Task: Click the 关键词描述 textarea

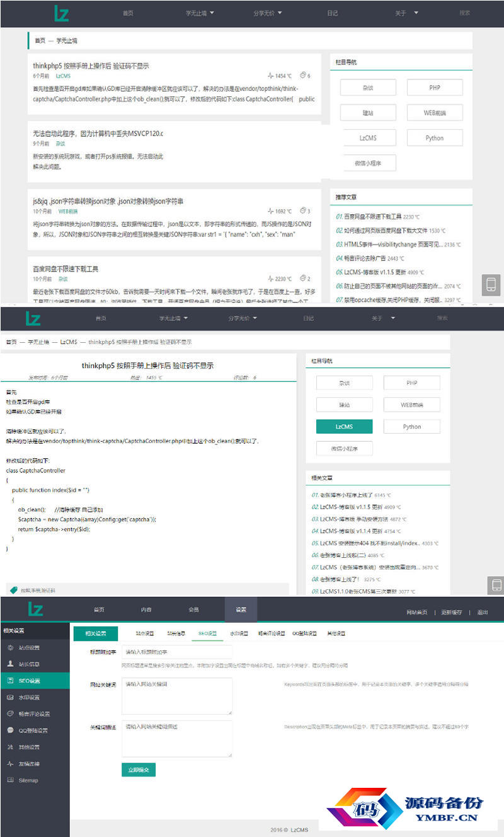Action: [177, 739]
